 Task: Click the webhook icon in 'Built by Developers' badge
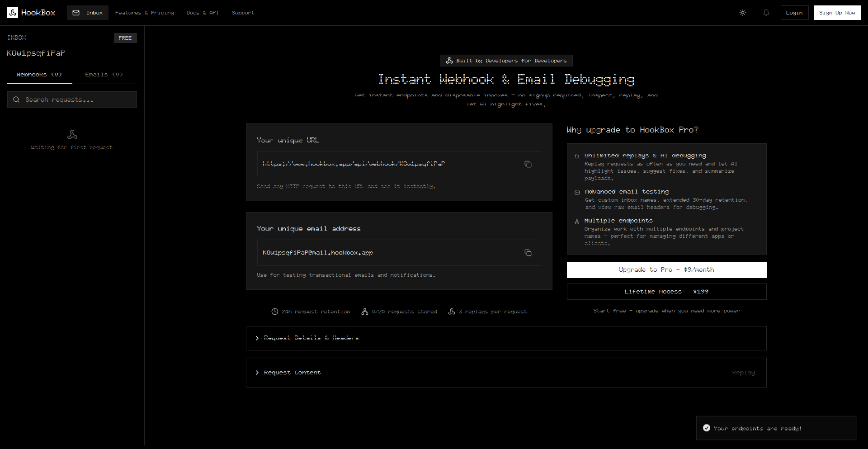[x=449, y=61]
